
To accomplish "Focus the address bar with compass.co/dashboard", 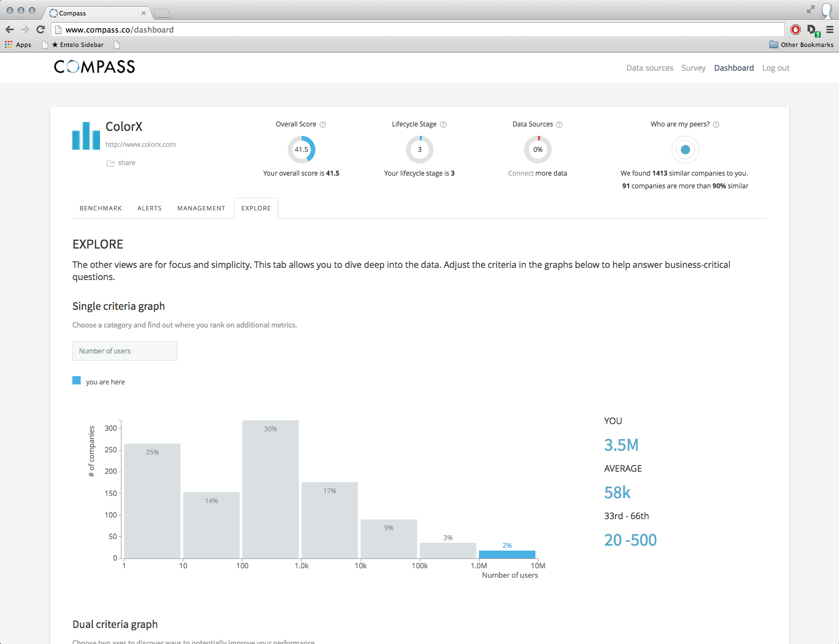I will pos(418,29).
